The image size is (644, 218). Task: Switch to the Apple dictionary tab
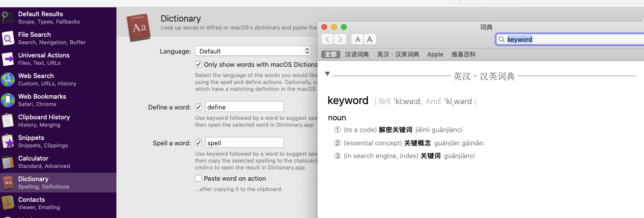click(x=435, y=54)
